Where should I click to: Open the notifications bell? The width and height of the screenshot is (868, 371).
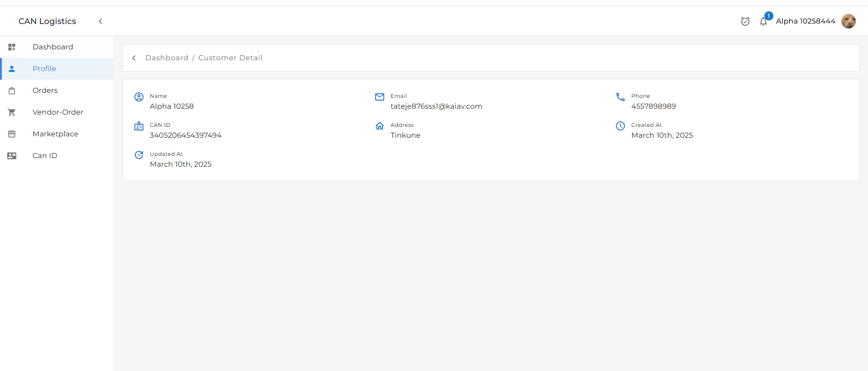(x=763, y=21)
